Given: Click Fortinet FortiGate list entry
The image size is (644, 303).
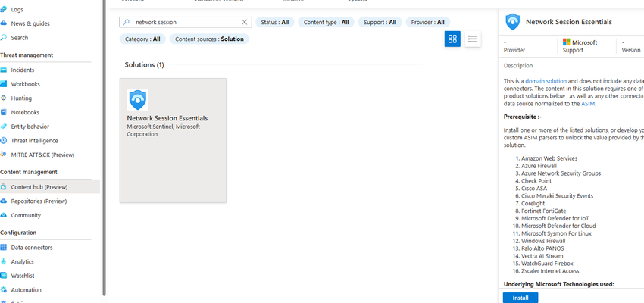Looking at the screenshot, I should pos(544,211).
